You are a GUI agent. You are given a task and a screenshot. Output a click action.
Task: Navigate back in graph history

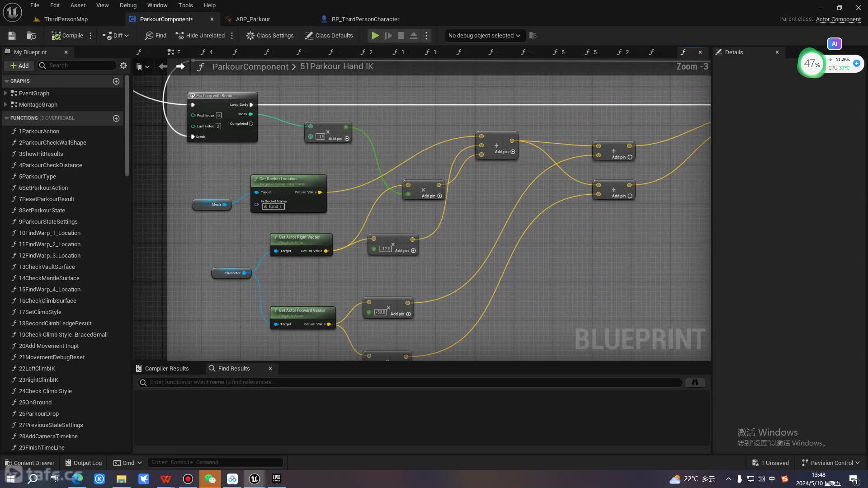(163, 66)
